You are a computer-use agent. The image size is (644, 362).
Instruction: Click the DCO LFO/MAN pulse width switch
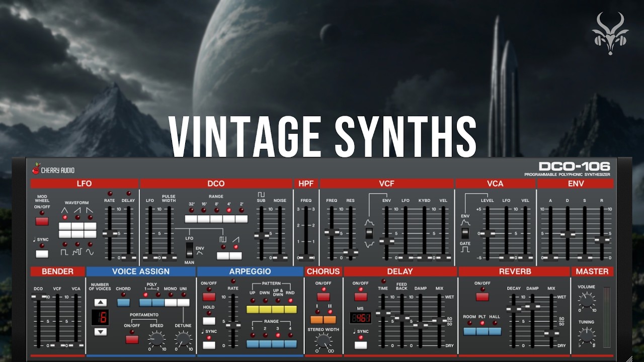click(x=189, y=249)
